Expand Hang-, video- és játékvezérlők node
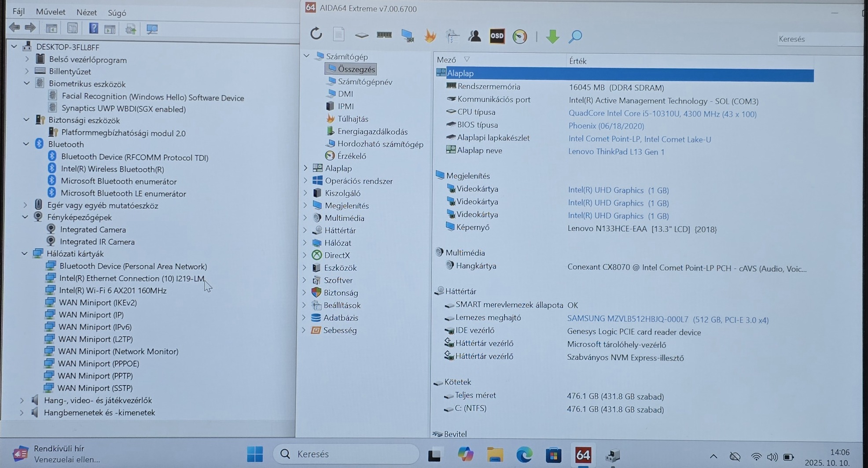Viewport: 868px width, 468px height. [x=22, y=400]
